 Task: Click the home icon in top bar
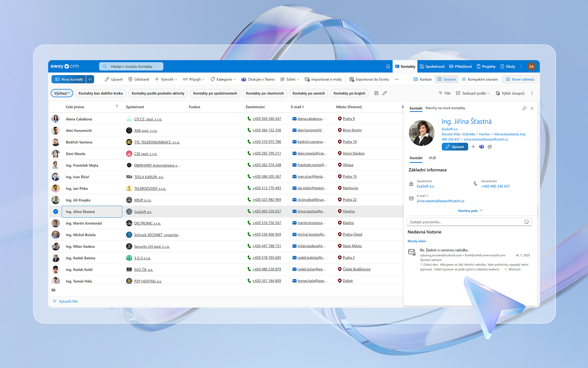[388, 66]
